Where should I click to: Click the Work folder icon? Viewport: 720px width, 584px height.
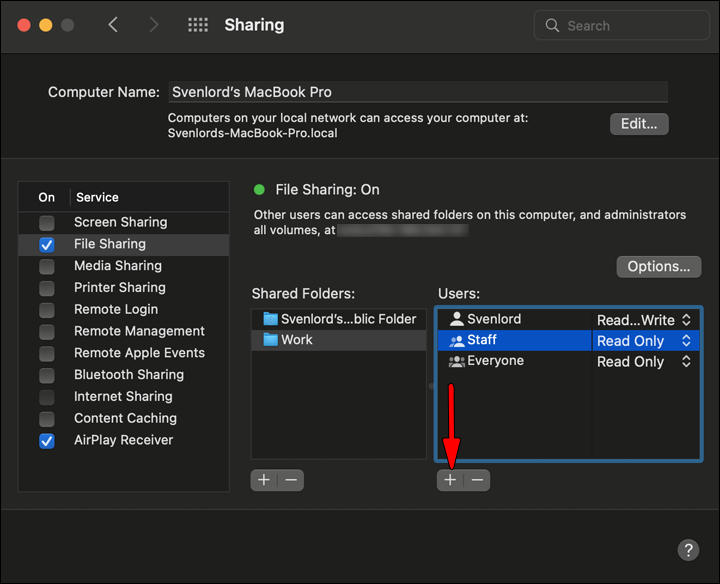pyautogui.click(x=270, y=340)
